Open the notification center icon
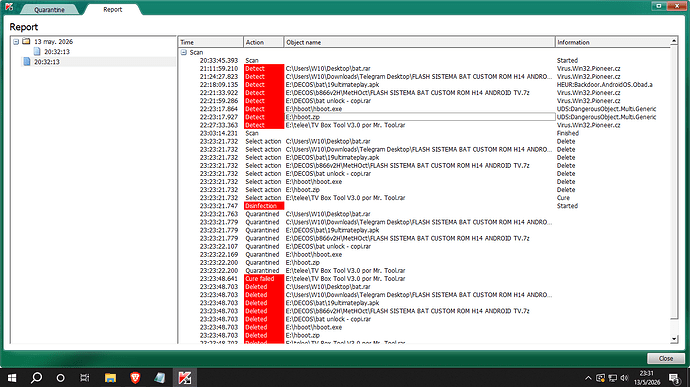 [675, 378]
